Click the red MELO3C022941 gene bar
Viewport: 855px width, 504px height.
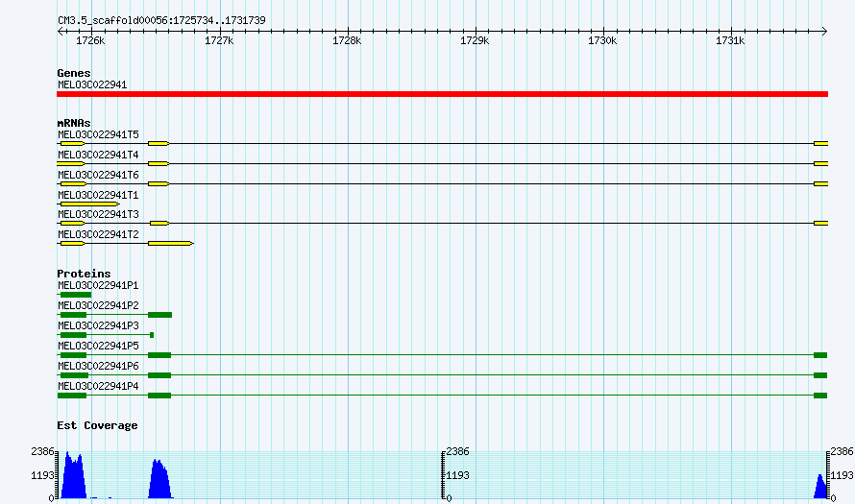[x=442, y=94]
